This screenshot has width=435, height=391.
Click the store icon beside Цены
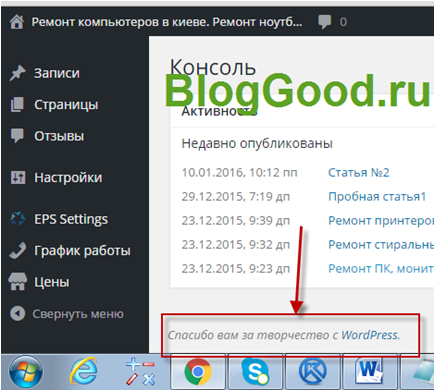[17, 282]
